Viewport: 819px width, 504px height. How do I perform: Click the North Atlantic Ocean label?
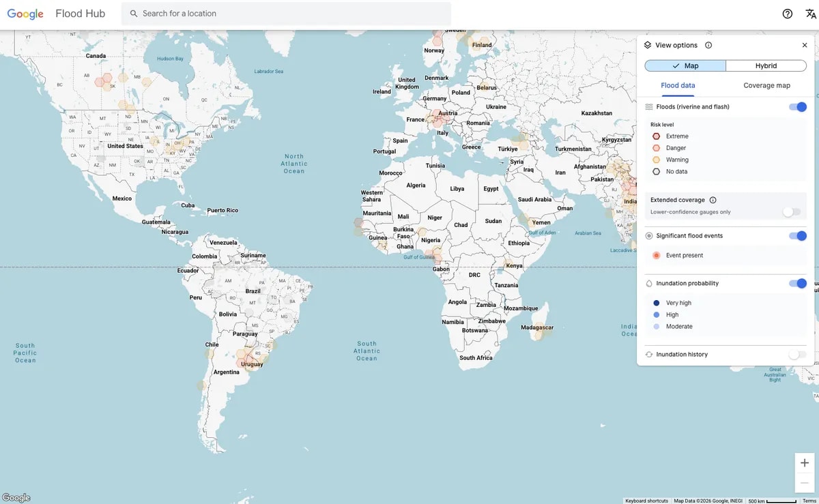[294, 164]
